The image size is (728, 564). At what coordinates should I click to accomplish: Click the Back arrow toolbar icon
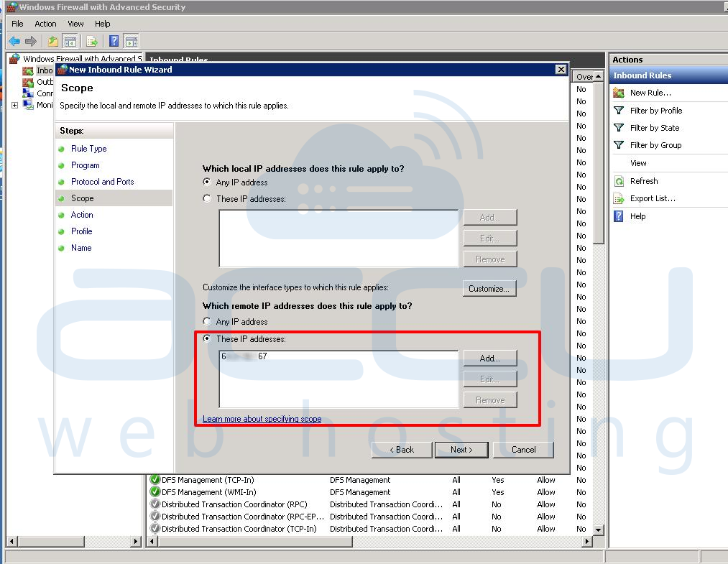[x=14, y=42]
